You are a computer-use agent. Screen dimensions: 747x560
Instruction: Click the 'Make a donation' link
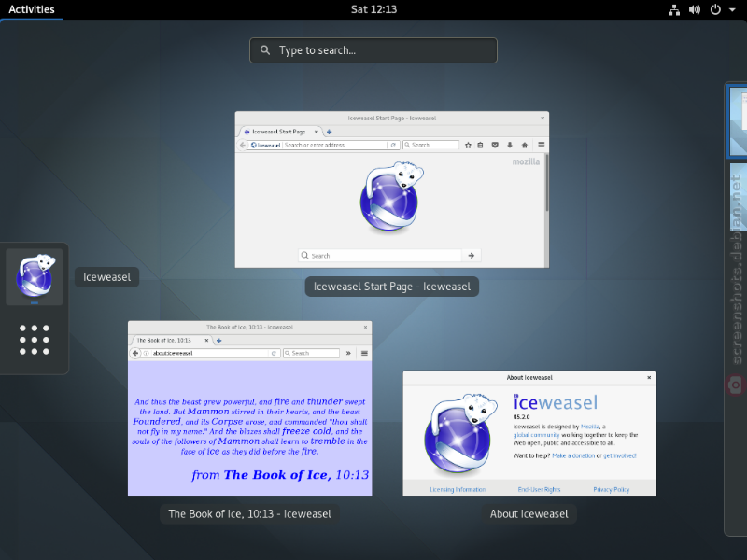click(x=573, y=455)
